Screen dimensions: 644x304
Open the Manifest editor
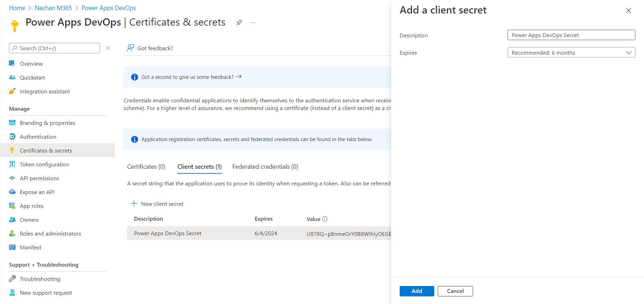coord(30,247)
